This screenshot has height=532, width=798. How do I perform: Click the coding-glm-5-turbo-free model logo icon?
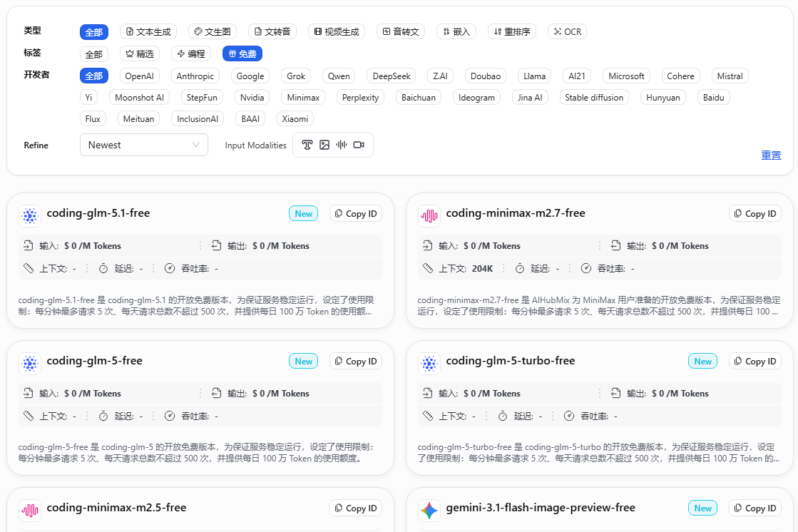(429, 364)
